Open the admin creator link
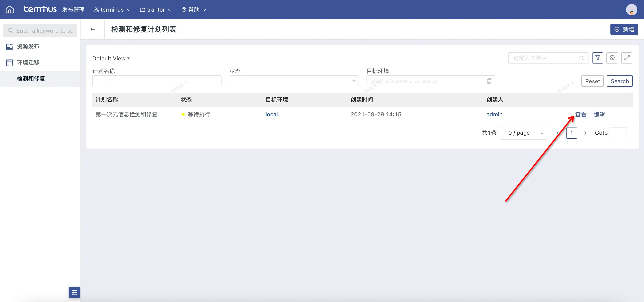644x302 pixels. [x=494, y=115]
